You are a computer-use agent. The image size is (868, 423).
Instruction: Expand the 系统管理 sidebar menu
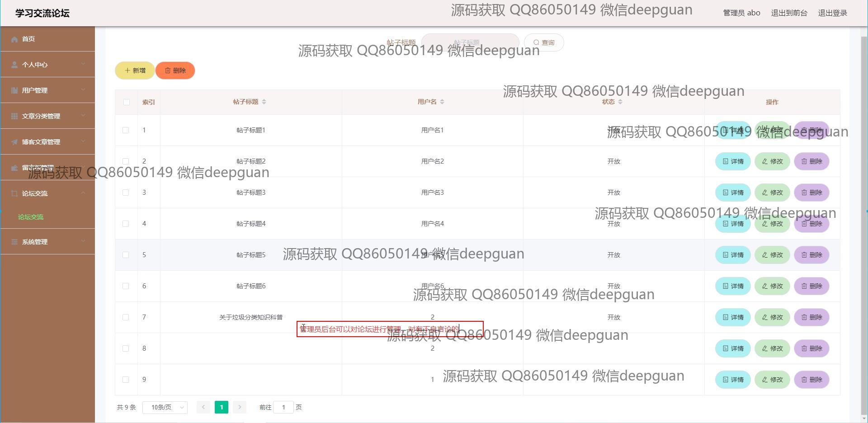(x=47, y=242)
